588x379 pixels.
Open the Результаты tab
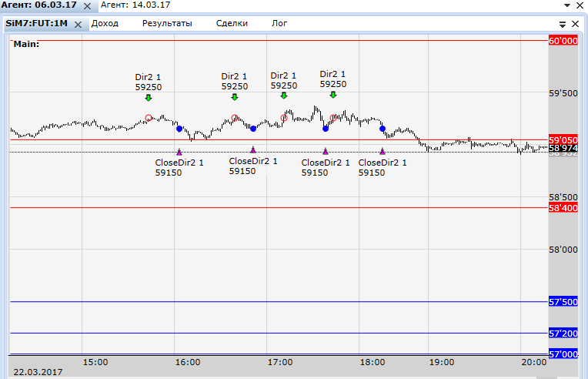click(167, 23)
